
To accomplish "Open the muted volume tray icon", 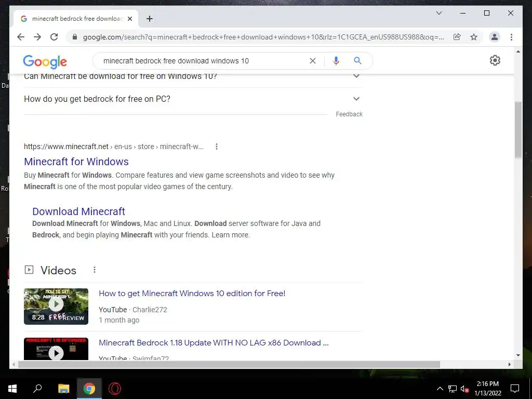I will click(x=464, y=389).
